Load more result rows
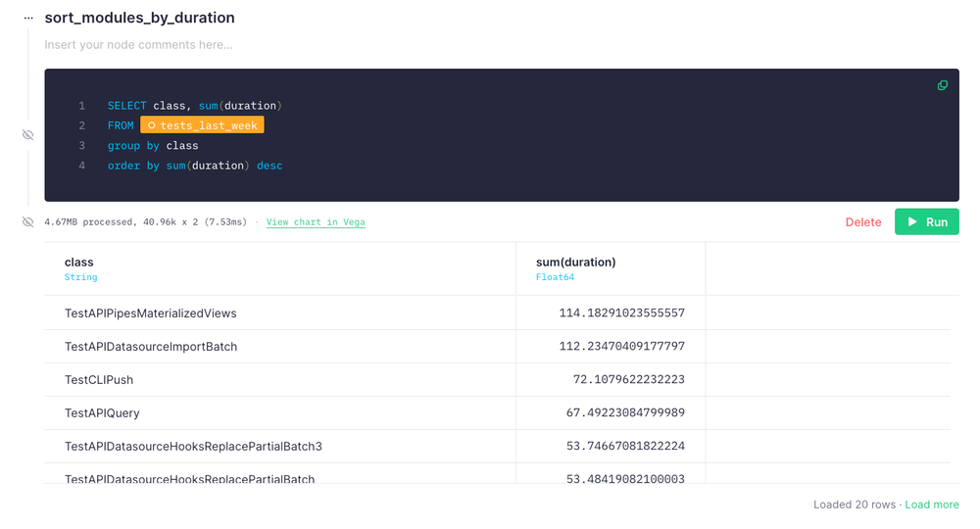The width and height of the screenshot is (980, 529). (931, 505)
